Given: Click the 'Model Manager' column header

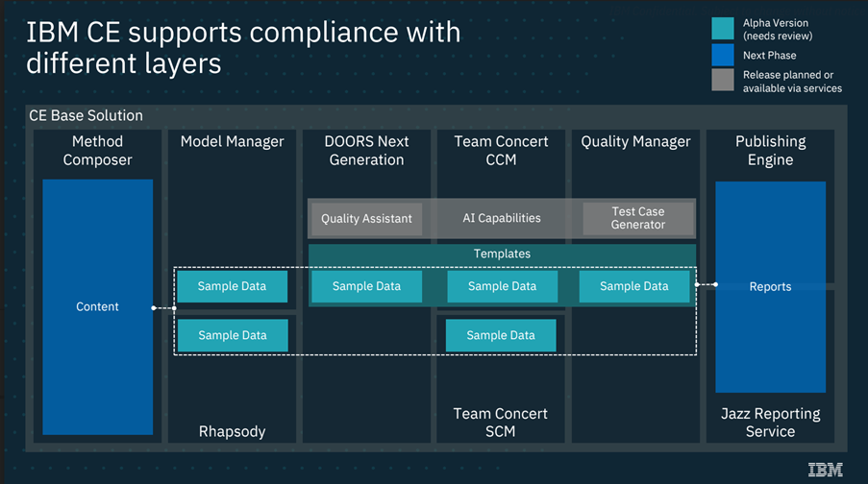Looking at the screenshot, I should pos(232,141).
